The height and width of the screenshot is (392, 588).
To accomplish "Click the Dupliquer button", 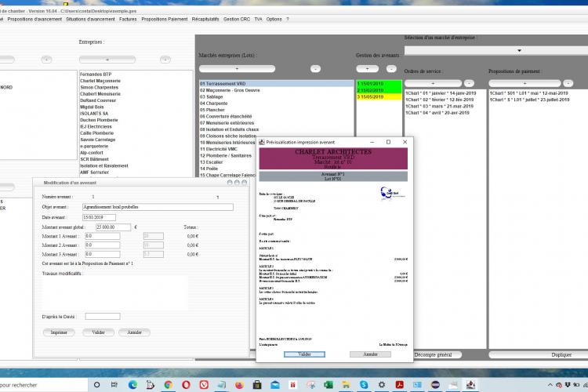I will pos(561,355).
